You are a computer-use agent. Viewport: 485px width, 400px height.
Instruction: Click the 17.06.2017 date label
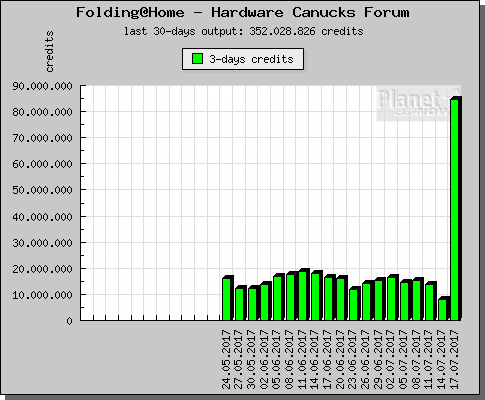tap(328, 360)
